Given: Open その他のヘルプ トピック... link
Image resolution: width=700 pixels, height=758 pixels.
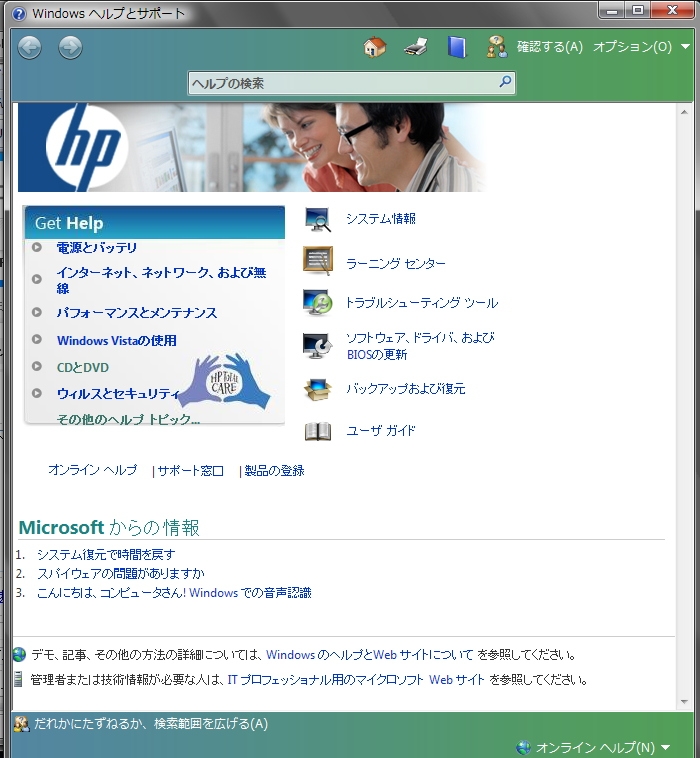Looking at the screenshot, I should pos(128,419).
